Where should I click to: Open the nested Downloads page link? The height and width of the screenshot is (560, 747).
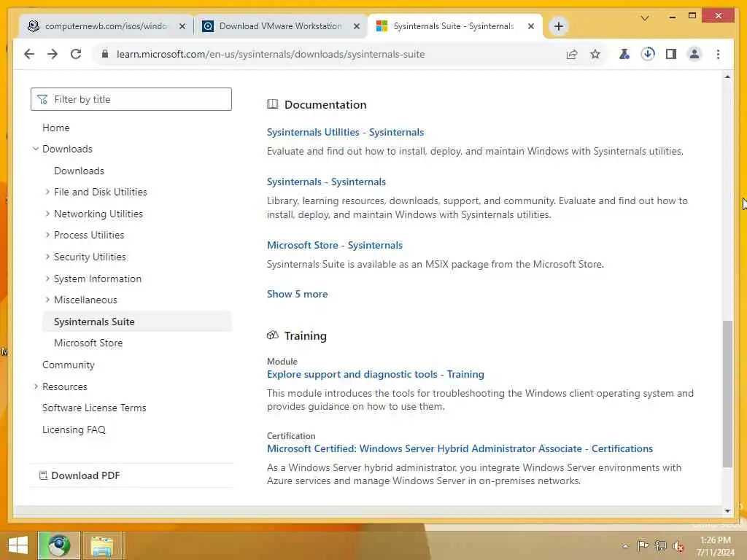pos(79,171)
